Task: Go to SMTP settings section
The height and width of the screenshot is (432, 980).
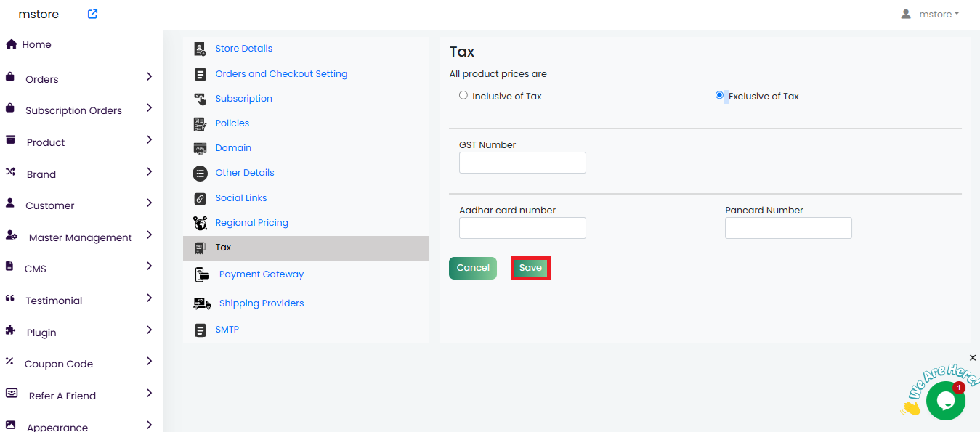Action: coord(227,330)
